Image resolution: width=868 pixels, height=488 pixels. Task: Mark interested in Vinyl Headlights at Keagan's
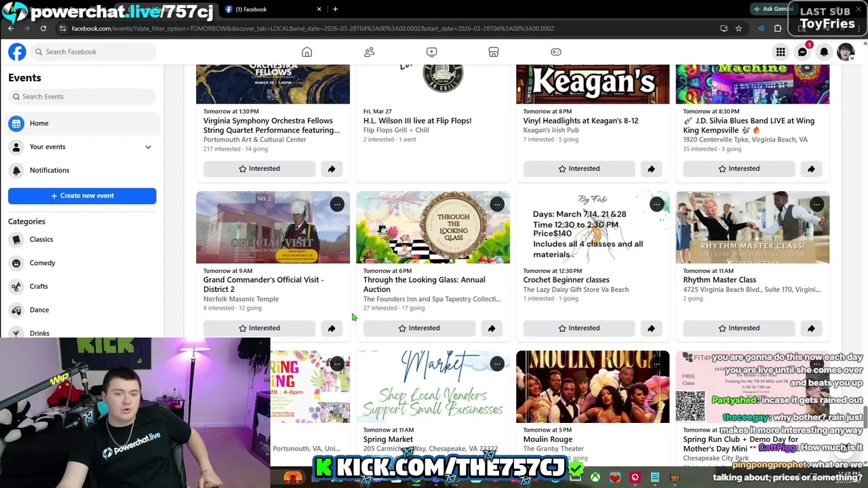pyautogui.click(x=579, y=169)
